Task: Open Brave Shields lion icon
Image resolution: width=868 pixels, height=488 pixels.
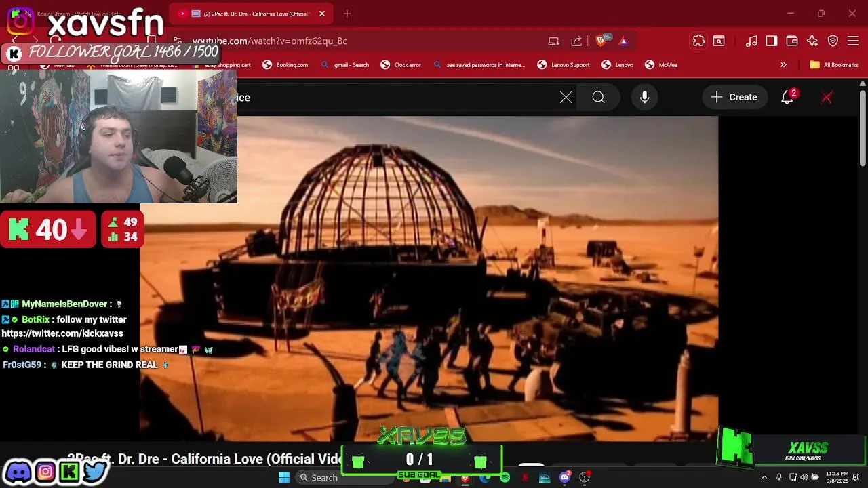Action: point(600,41)
